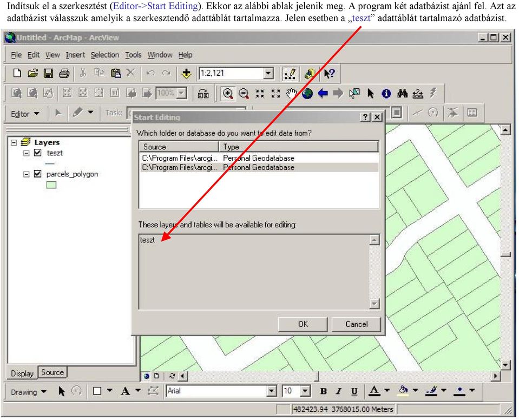The image size is (519, 420).
Task: Cancel the Start Editing dialog
Action: click(x=357, y=324)
